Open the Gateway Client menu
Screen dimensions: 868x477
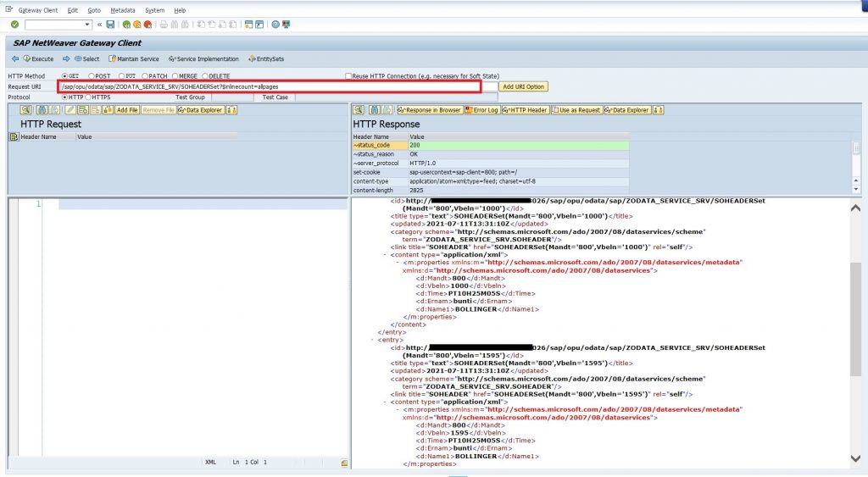coord(38,10)
